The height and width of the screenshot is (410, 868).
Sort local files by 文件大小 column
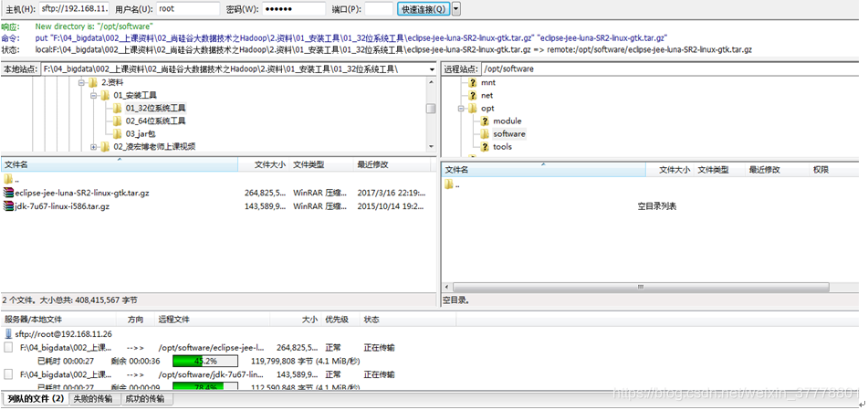pyautogui.click(x=264, y=164)
